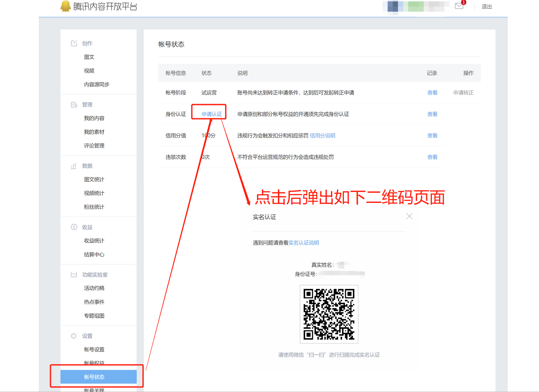Click the 数据 bar chart icon
Screen dimensions: 539x392
pos(74,166)
